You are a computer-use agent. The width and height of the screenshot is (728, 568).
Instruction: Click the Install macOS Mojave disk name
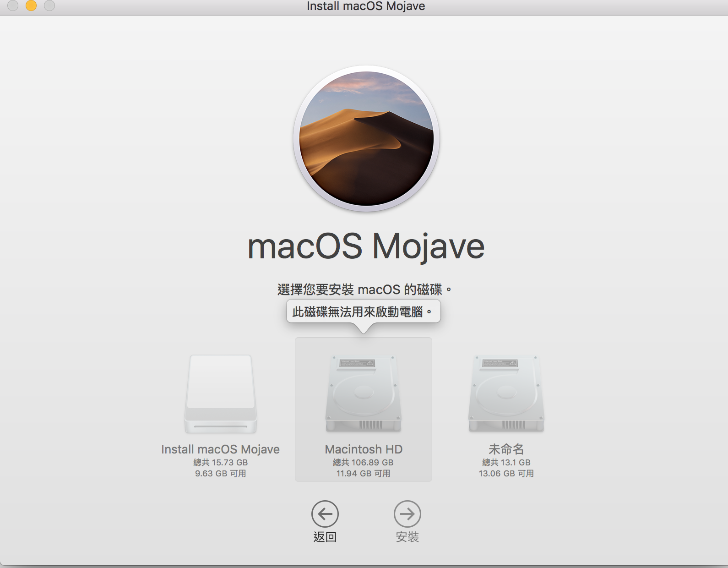click(x=220, y=449)
